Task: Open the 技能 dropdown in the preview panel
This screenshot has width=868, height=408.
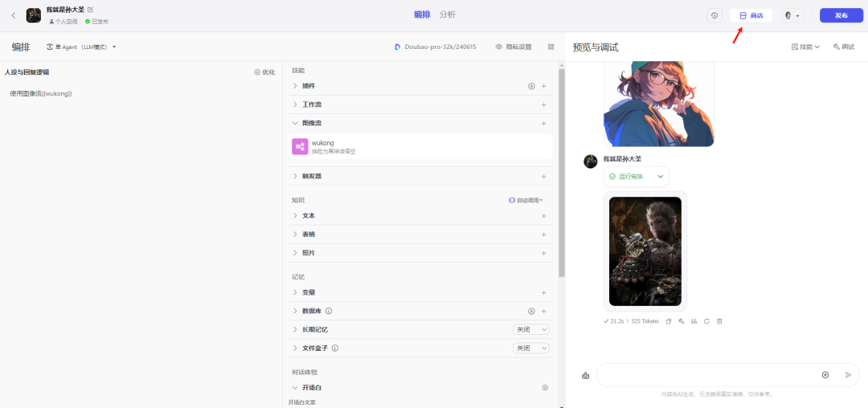Action: click(805, 47)
